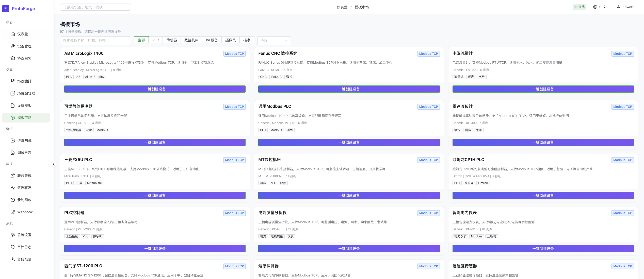Create device from 通用Modbus PLC
The height and width of the screenshot is (279, 644).
pos(349,142)
